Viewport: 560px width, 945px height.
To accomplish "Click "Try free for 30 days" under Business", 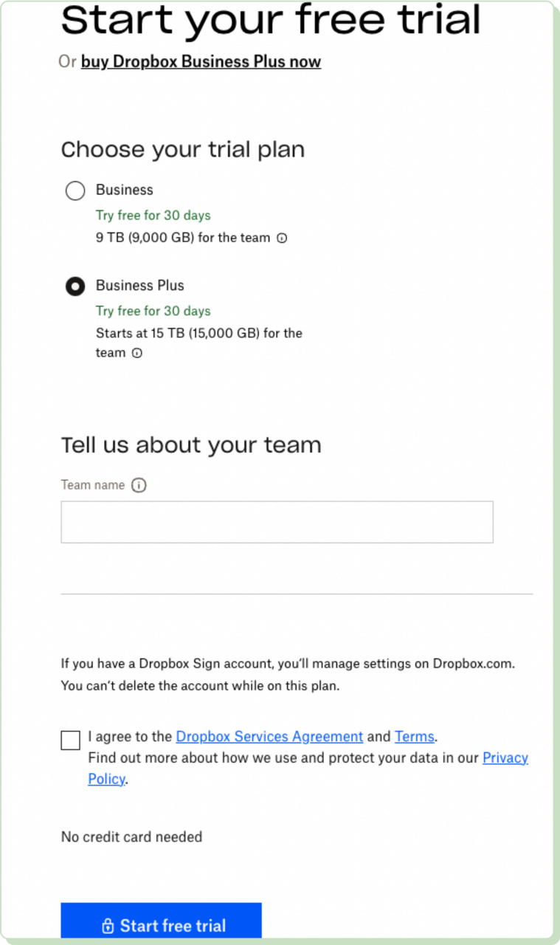I will [x=153, y=216].
